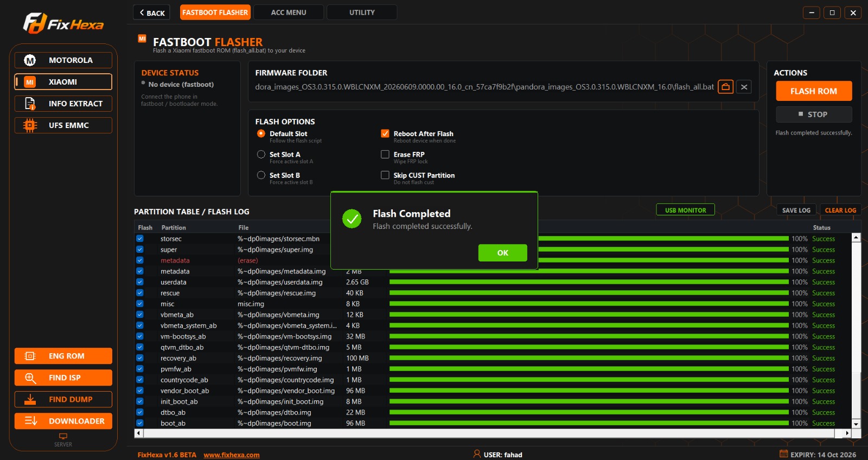
Task: Open Find Dump button
Action: (x=63, y=399)
